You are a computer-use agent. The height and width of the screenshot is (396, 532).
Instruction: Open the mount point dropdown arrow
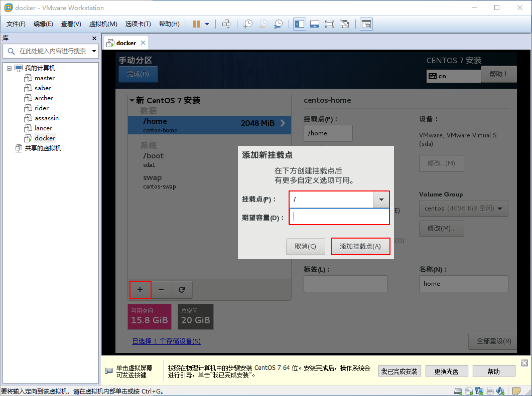click(x=381, y=200)
